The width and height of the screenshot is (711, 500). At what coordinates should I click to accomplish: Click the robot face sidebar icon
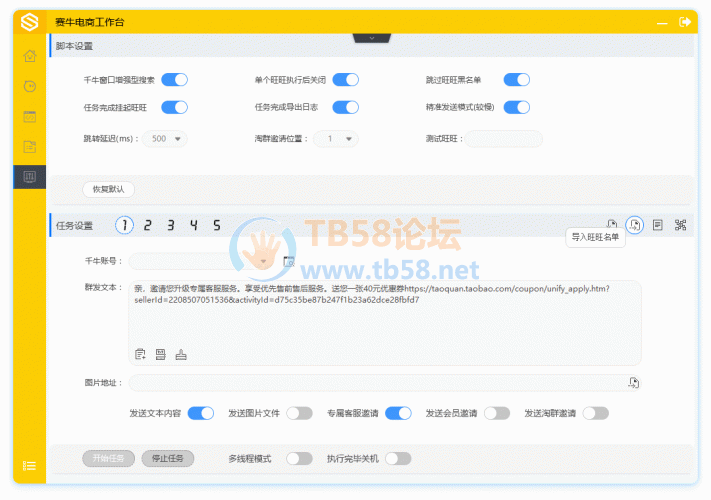(30, 86)
